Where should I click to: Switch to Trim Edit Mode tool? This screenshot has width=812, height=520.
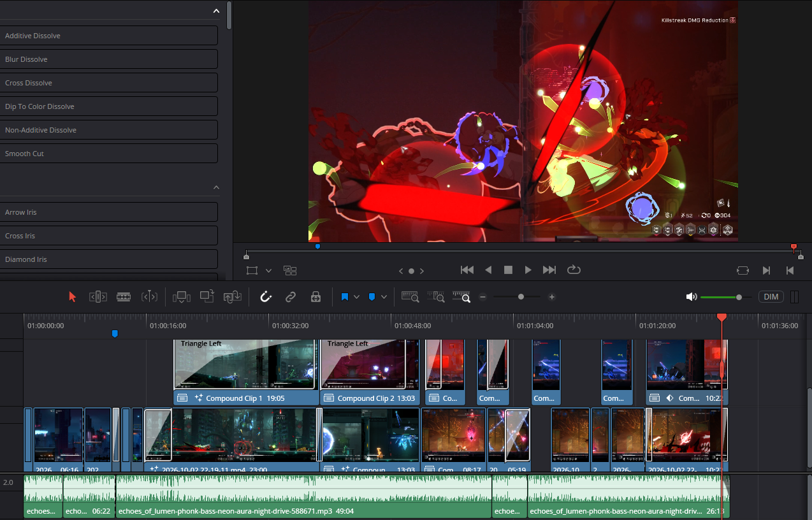(98, 297)
